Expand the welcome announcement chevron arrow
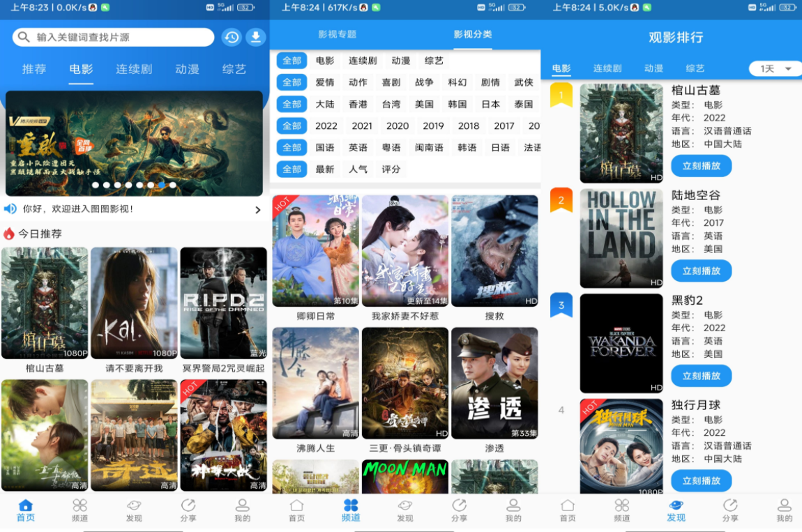This screenshot has width=802, height=532. [x=258, y=210]
